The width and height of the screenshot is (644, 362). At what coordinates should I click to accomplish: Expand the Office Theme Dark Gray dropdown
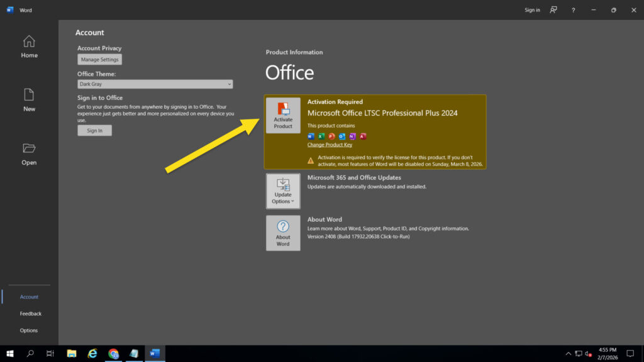pyautogui.click(x=155, y=84)
